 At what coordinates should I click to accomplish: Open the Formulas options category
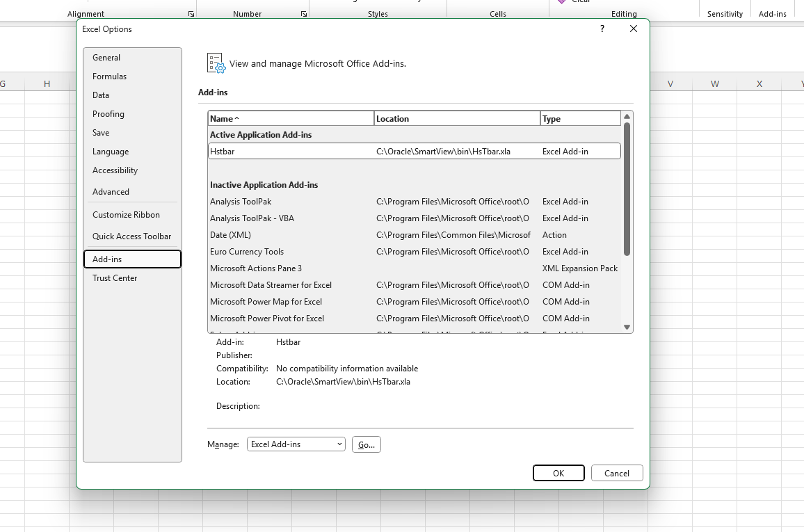(132, 76)
